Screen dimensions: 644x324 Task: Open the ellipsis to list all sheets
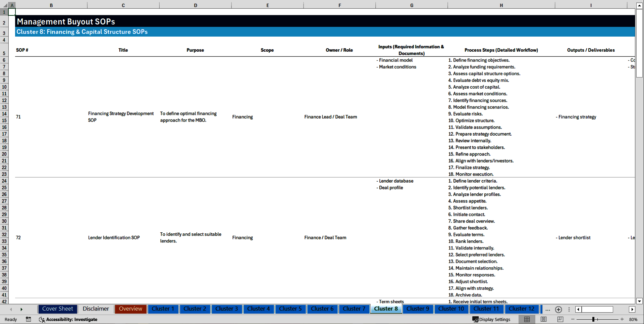click(x=548, y=310)
